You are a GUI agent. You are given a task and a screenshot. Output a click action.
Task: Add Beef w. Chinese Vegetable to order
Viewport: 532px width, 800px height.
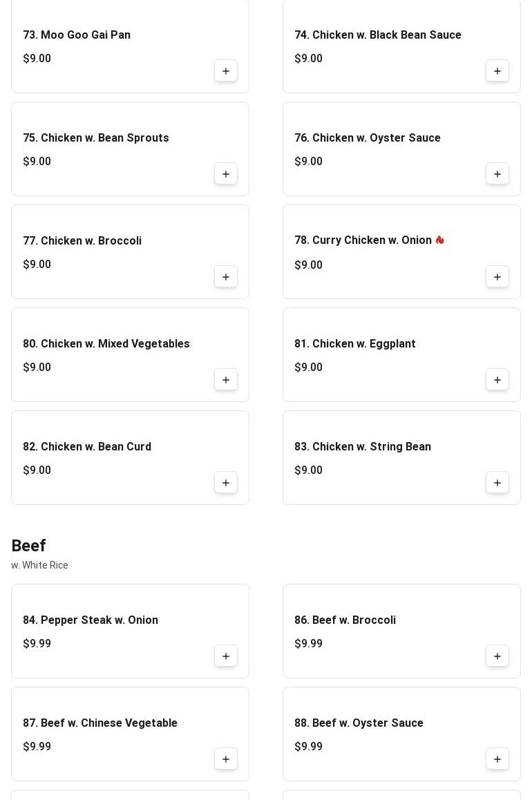pos(226,759)
